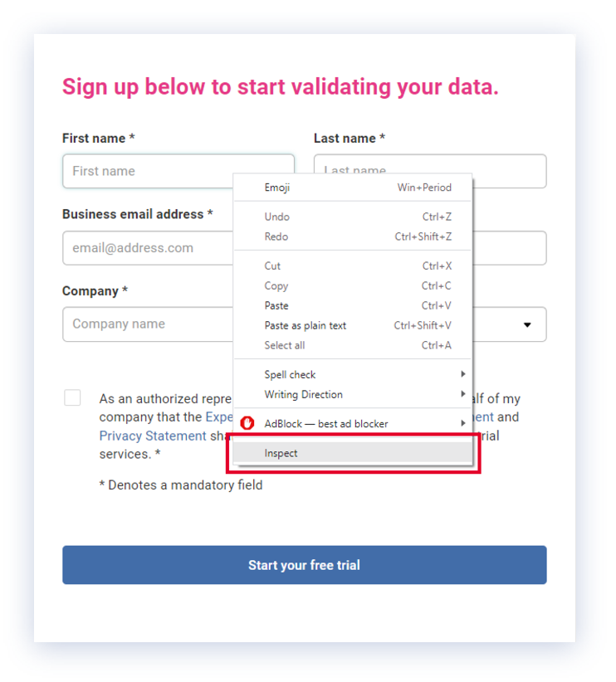
Task: Click the red AdBlock hand icon
Action: [x=247, y=423]
